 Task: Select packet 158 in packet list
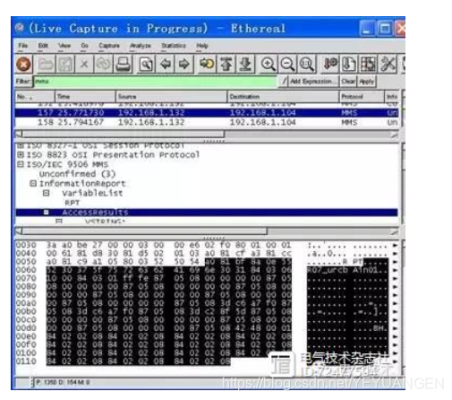coord(207,122)
